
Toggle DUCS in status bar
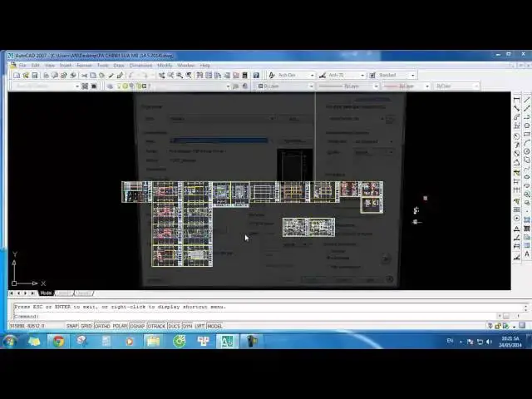coord(174,326)
